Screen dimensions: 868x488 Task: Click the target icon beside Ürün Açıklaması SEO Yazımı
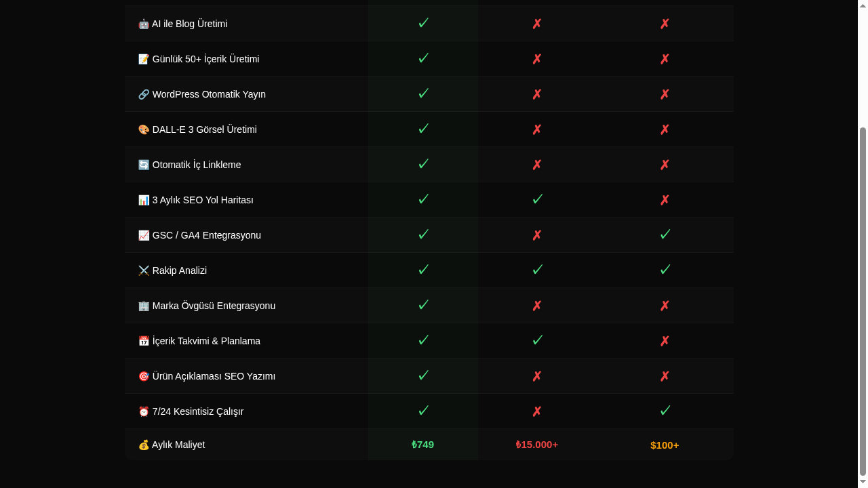(x=144, y=376)
